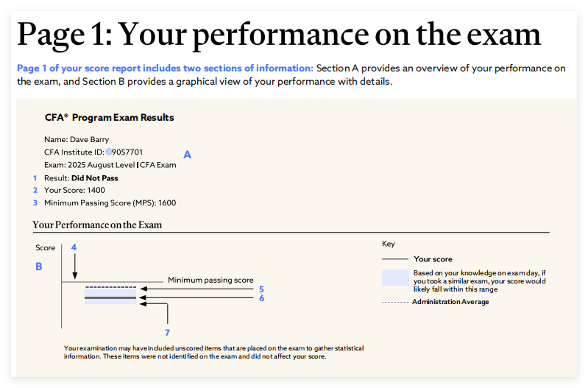Click the light blue range swatch in Key

(x=395, y=277)
